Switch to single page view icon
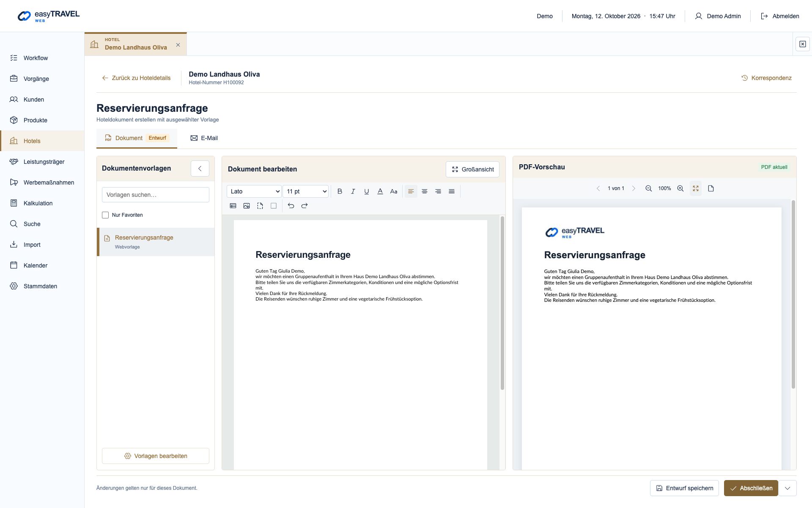The width and height of the screenshot is (812, 508). point(711,188)
